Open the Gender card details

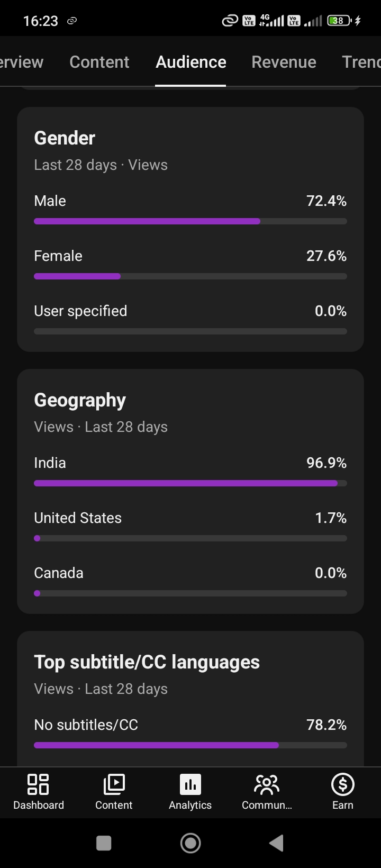(190, 229)
